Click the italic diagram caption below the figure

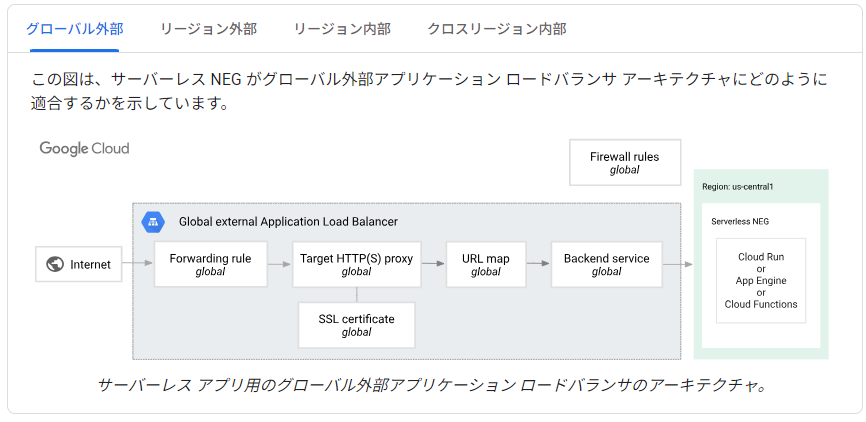click(432, 385)
